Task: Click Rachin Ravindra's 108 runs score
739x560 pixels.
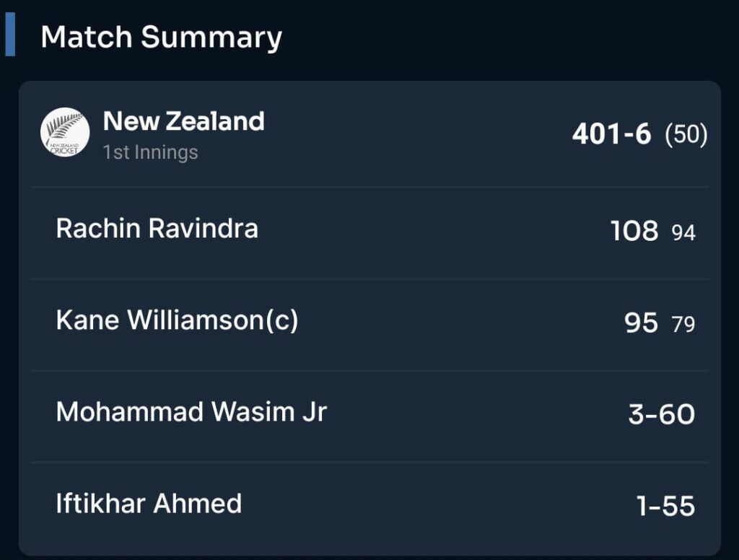Action: point(634,230)
